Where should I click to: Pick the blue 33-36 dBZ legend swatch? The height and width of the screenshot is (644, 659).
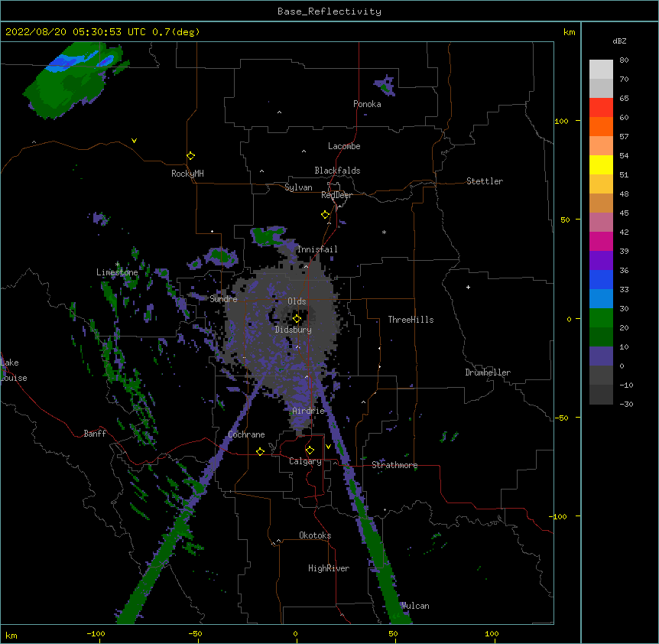tap(601, 279)
